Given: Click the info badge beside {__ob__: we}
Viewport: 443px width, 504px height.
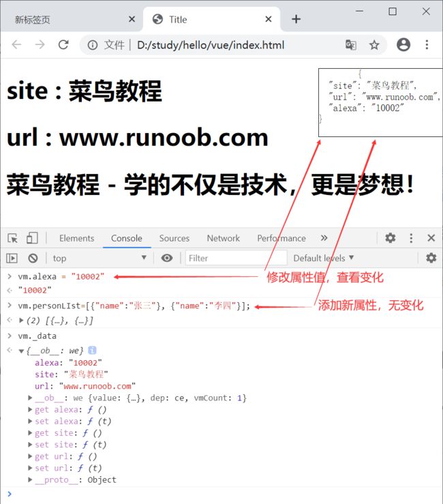Looking at the screenshot, I should (92, 351).
